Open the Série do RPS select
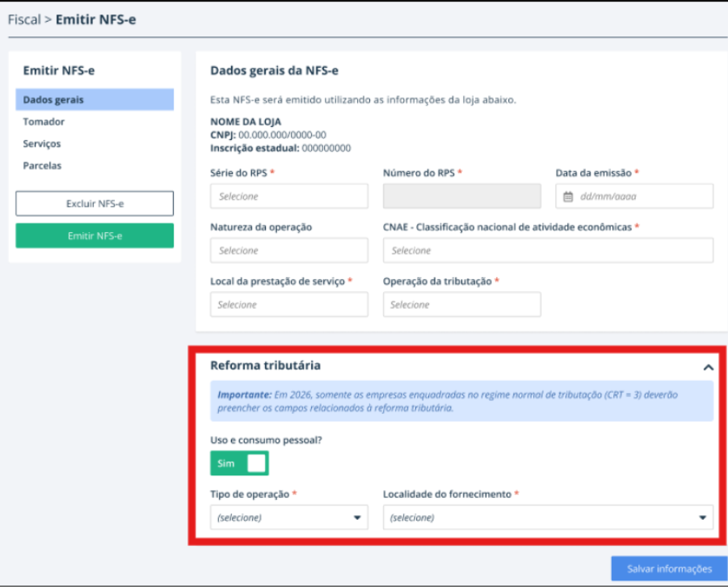Viewport: 728px width, 587px height. click(289, 196)
